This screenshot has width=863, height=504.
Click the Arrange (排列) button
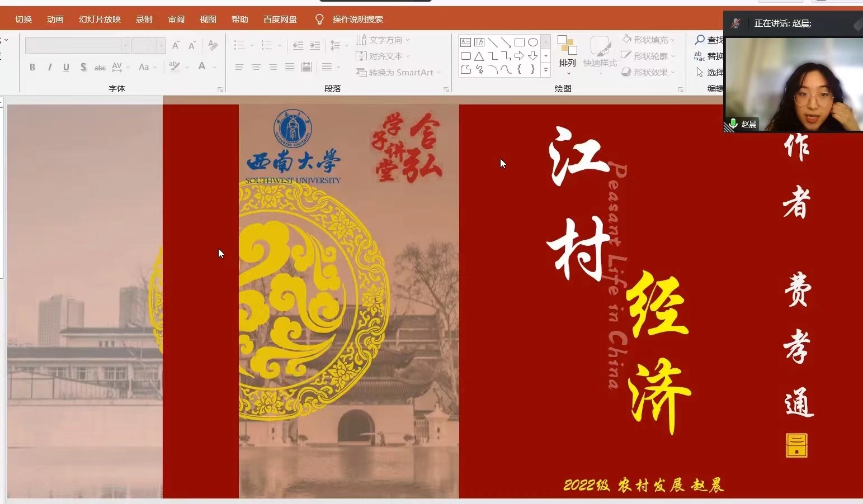tap(567, 55)
